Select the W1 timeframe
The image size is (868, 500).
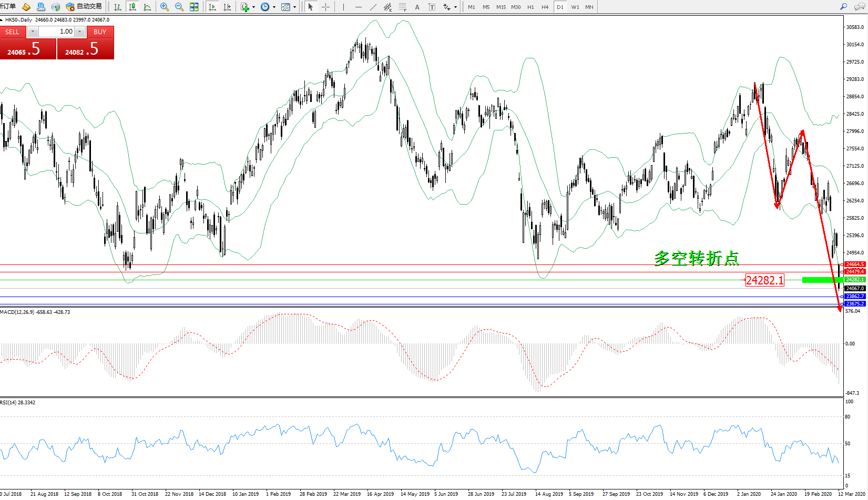coord(575,7)
